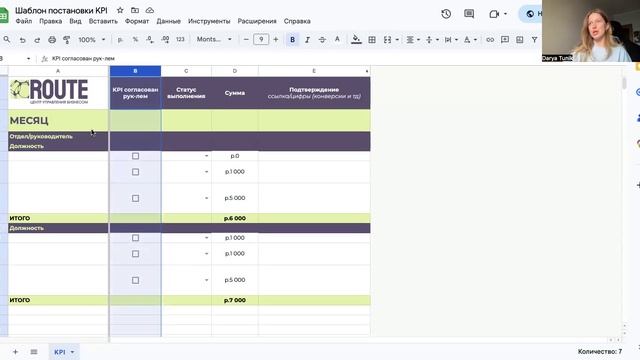
Task: Open KPI sheet tab options arrow
Action: tap(72, 352)
